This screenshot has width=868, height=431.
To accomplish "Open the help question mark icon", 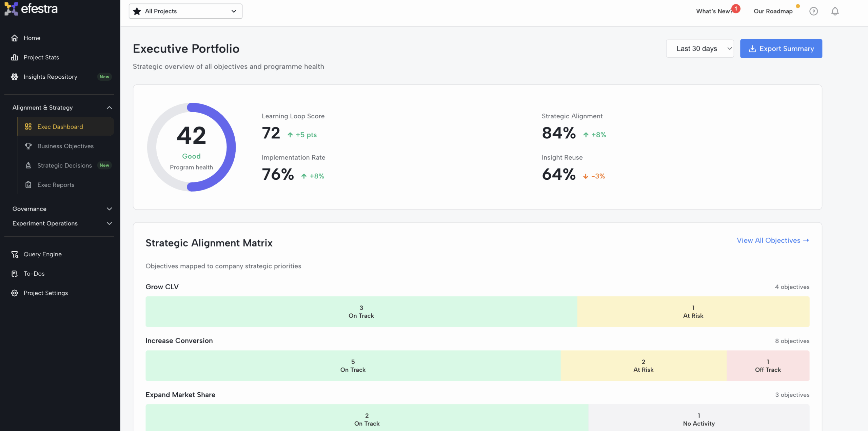I will pos(813,11).
